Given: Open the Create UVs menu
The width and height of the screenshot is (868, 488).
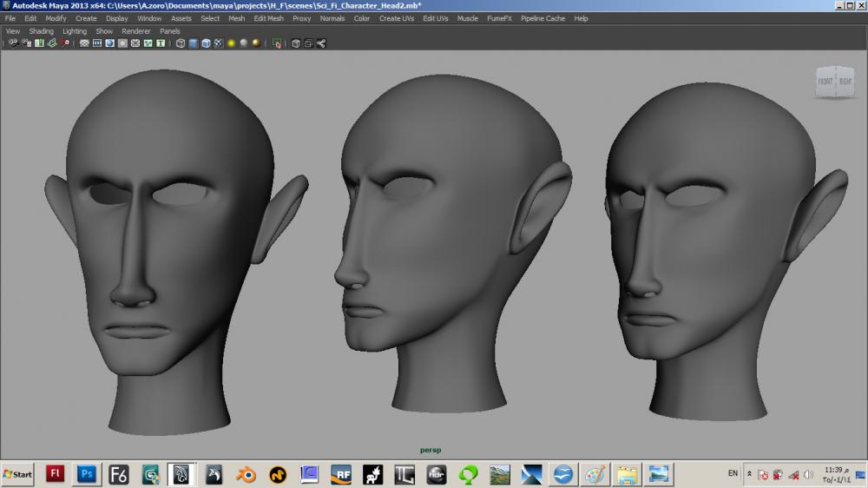Looking at the screenshot, I should 396,18.
